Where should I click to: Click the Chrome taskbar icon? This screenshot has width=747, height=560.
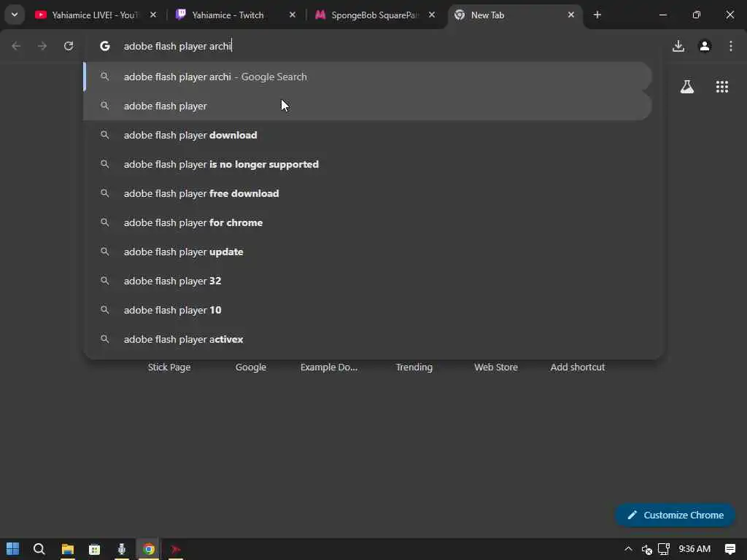click(x=149, y=549)
